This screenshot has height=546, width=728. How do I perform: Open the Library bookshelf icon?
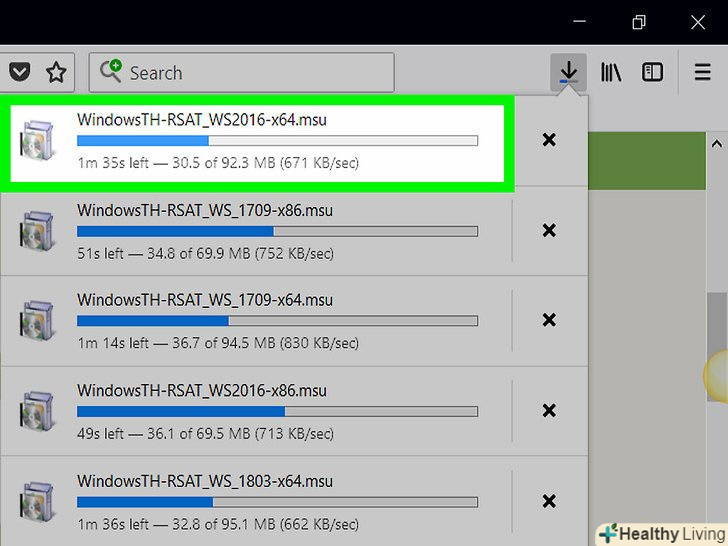point(611,72)
